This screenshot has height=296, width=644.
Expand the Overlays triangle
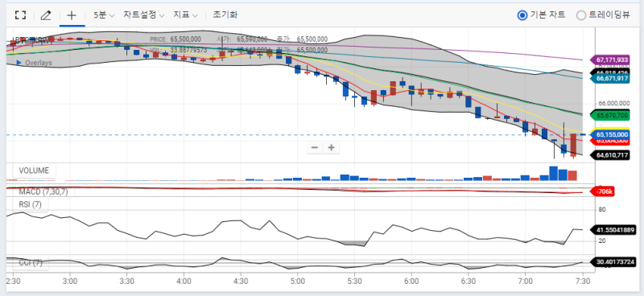[x=19, y=63]
